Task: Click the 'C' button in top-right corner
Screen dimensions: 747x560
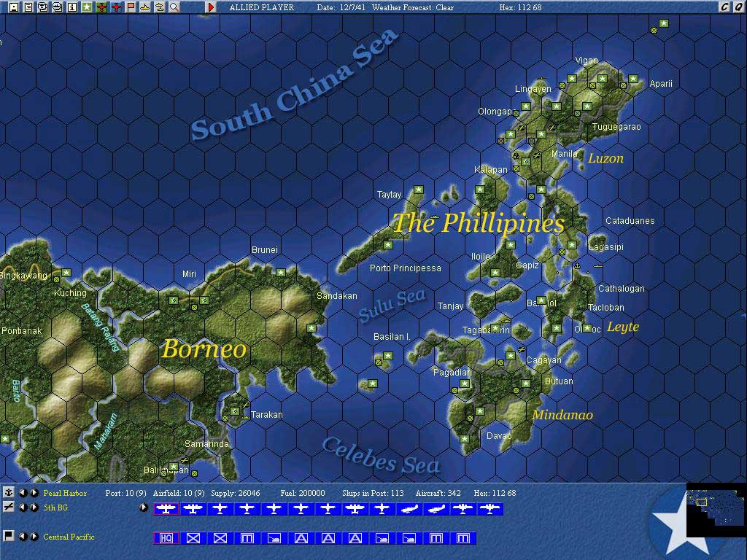Action: [724, 7]
